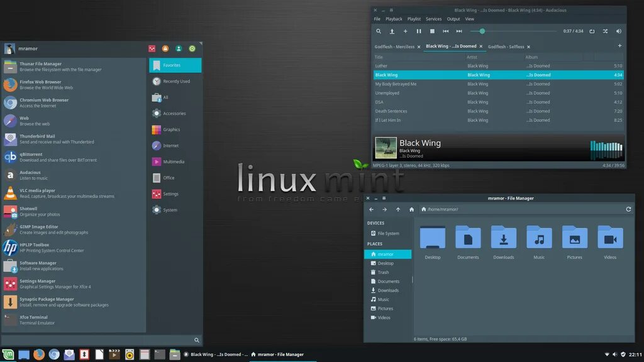The width and height of the screenshot is (644, 362).
Task: Add files using the plus icon in Audacious
Action: [405, 31]
